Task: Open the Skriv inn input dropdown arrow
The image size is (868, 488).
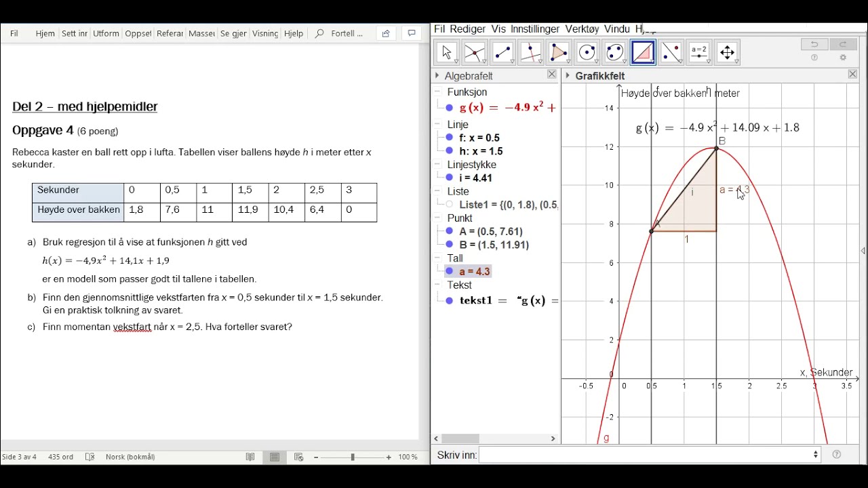Action: (x=816, y=455)
